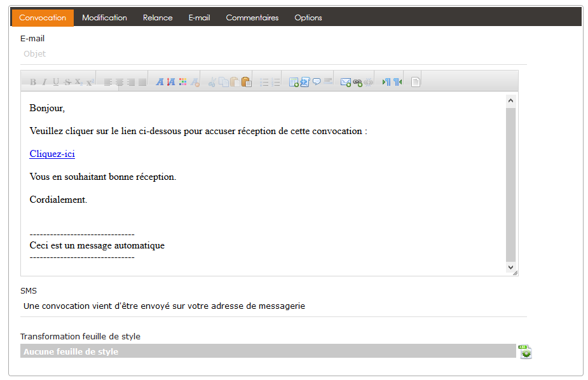Insert a comment with speech bubble icon
The height and width of the screenshot is (380, 588).
coord(317,82)
